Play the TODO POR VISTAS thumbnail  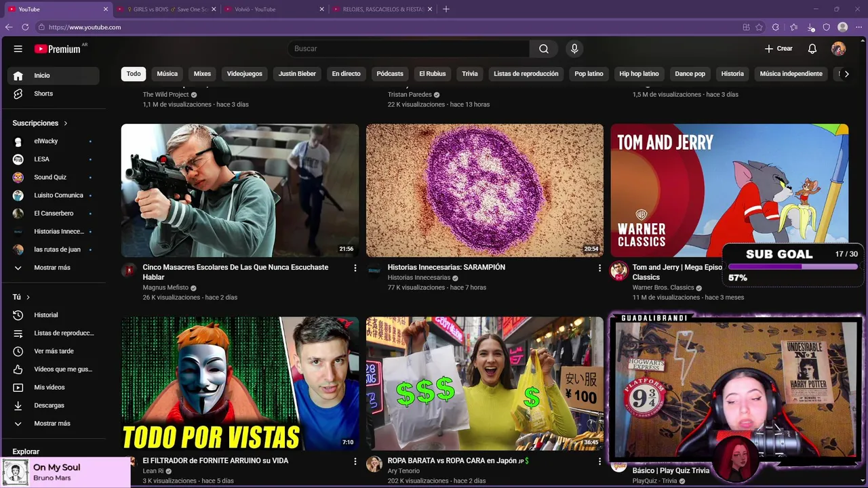[240, 384]
